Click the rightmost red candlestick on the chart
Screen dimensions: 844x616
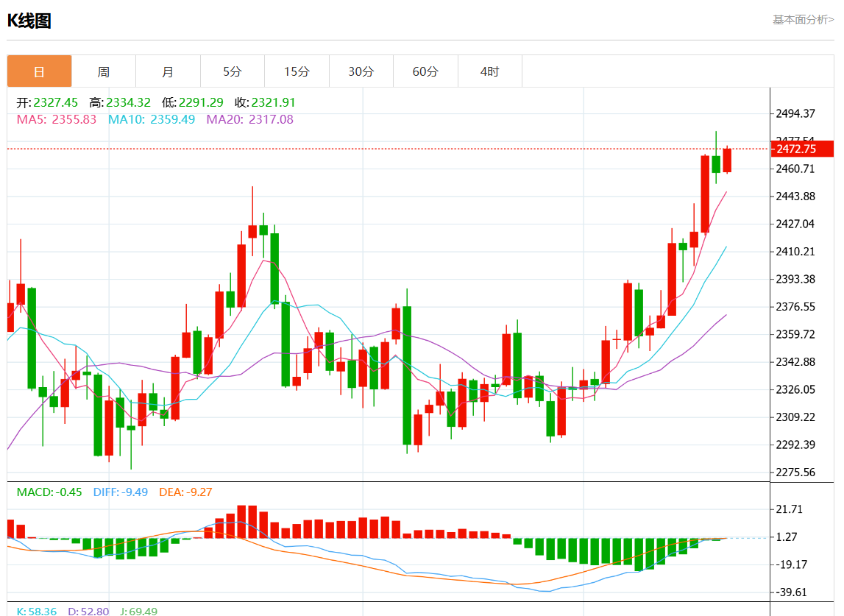(x=727, y=160)
